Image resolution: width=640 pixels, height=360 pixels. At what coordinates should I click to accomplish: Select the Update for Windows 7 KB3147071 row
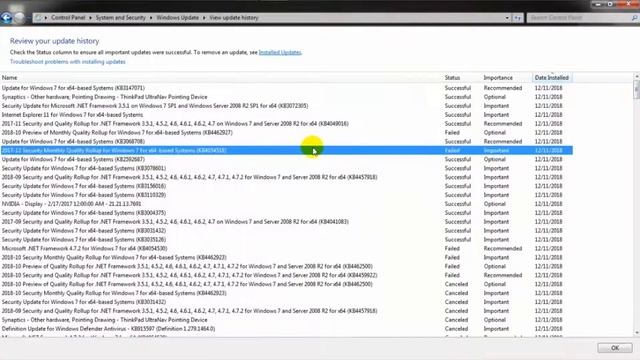point(287,88)
